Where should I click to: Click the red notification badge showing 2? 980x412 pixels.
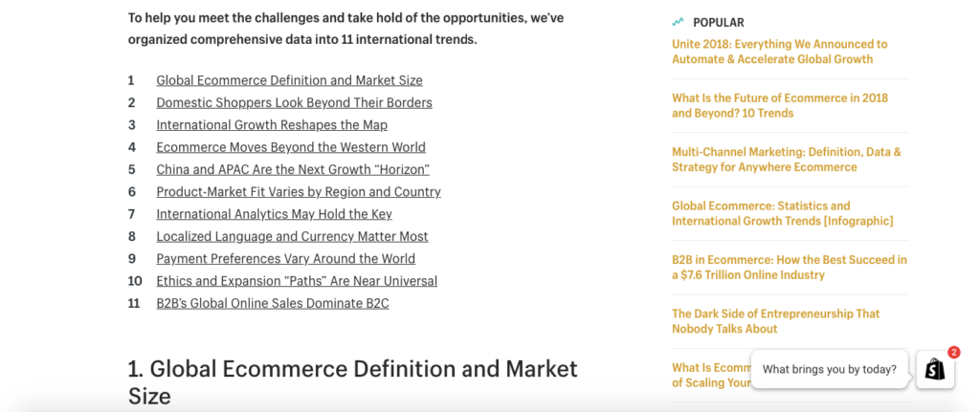click(x=954, y=353)
